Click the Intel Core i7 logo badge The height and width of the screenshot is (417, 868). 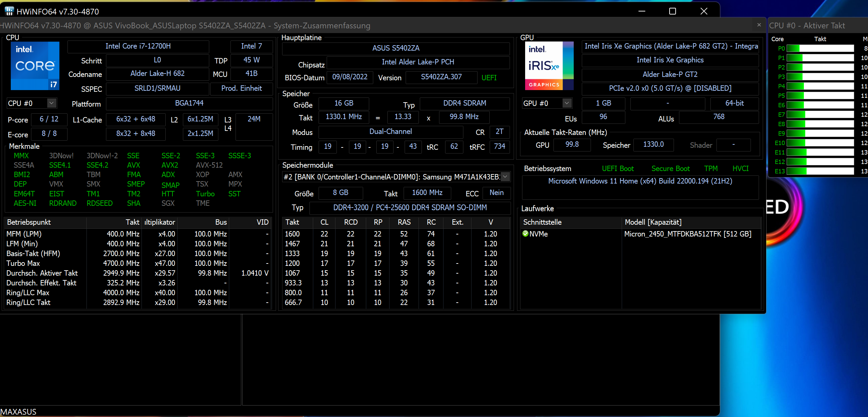pyautogui.click(x=35, y=66)
